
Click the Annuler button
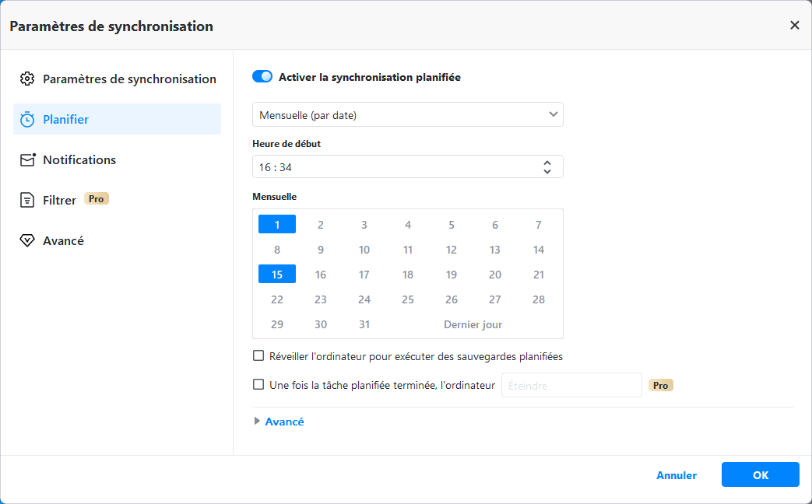point(676,475)
